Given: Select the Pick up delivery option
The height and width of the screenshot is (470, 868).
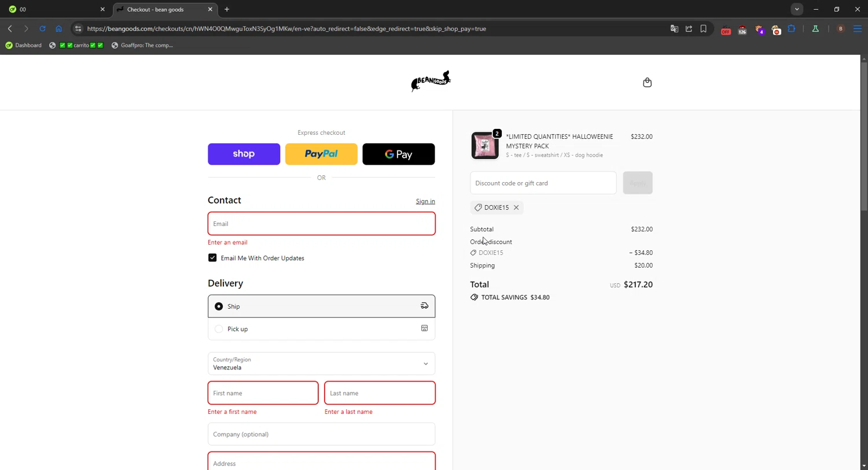Looking at the screenshot, I should pyautogui.click(x=321, y=329).
